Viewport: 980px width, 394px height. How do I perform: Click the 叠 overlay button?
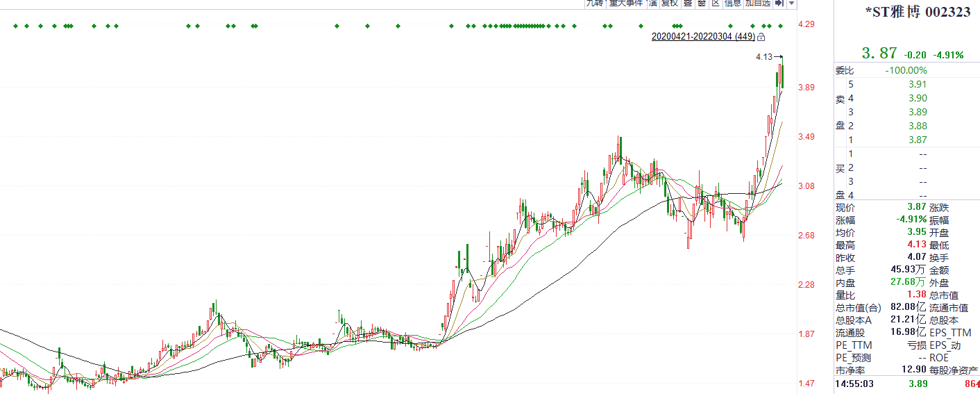tap(687, 3)
